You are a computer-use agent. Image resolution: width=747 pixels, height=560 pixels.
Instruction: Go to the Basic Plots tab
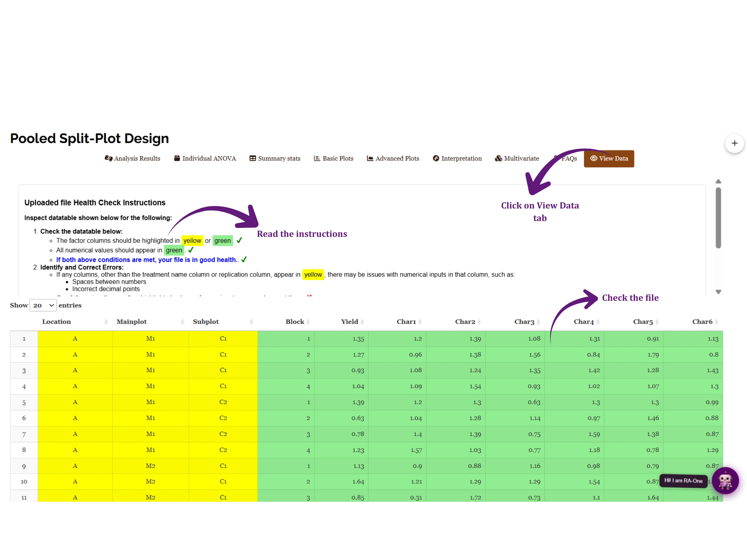pyautogui.click(x=333, y=158)
